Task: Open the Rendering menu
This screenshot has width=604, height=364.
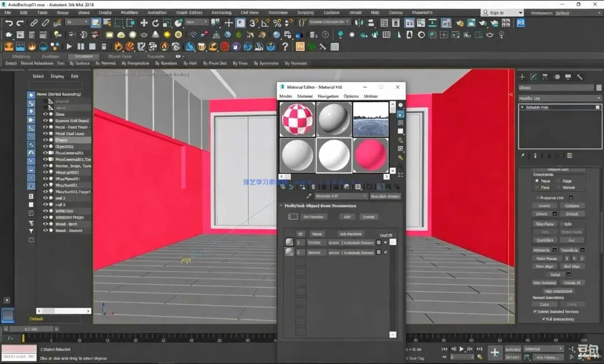Action: tap(221, 13)
